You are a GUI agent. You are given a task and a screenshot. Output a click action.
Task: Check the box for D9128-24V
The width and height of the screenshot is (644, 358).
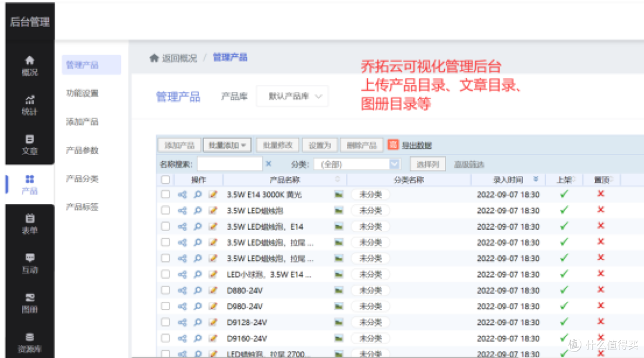click(166, 322)
